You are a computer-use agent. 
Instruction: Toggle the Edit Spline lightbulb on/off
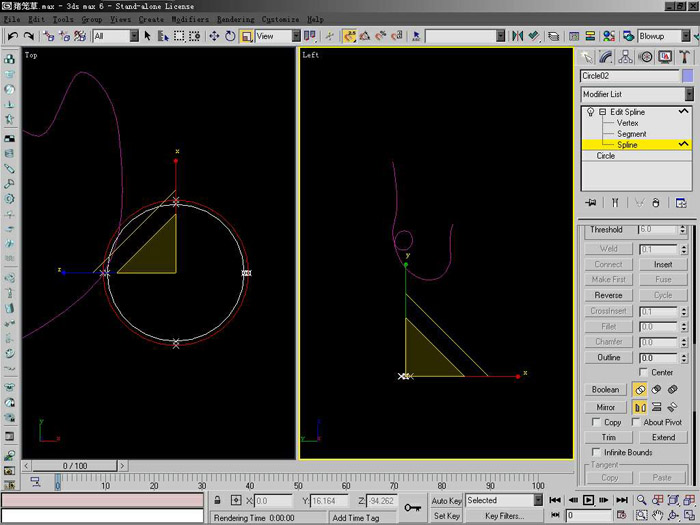coord(590,112)
